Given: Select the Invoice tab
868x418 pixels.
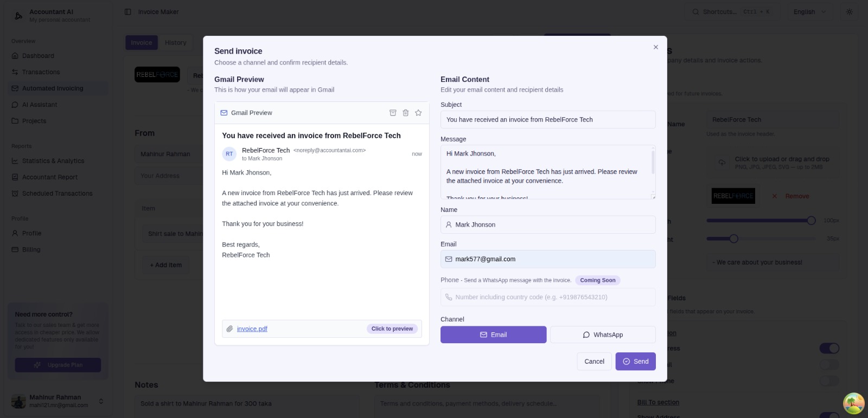Looking at the screenshot, I should 142,43.
